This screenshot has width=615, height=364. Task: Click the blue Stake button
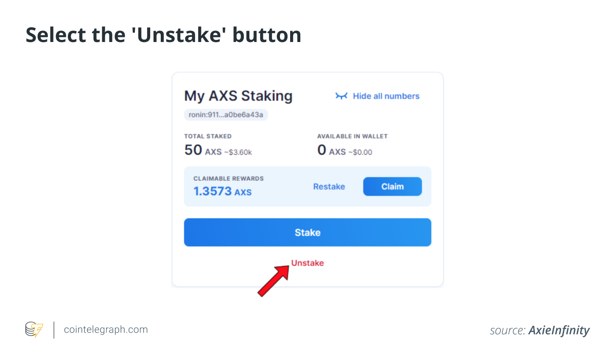307,232
